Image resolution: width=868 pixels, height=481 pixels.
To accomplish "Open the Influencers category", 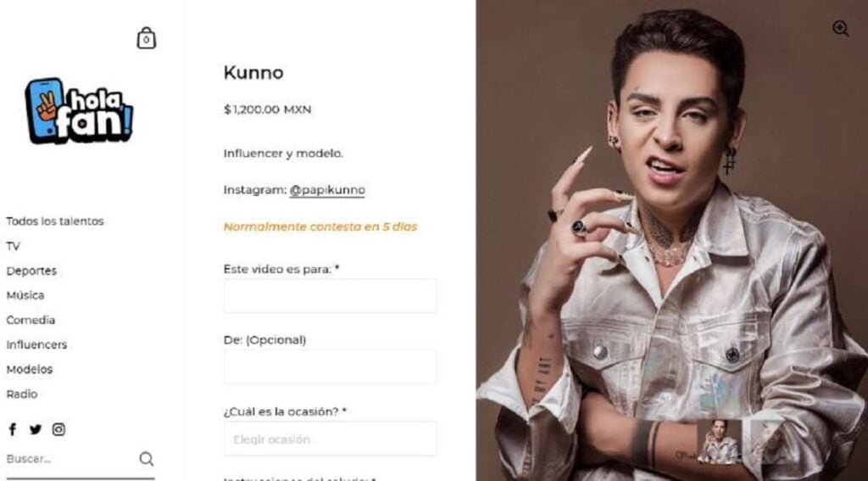I will click(36, 344).
